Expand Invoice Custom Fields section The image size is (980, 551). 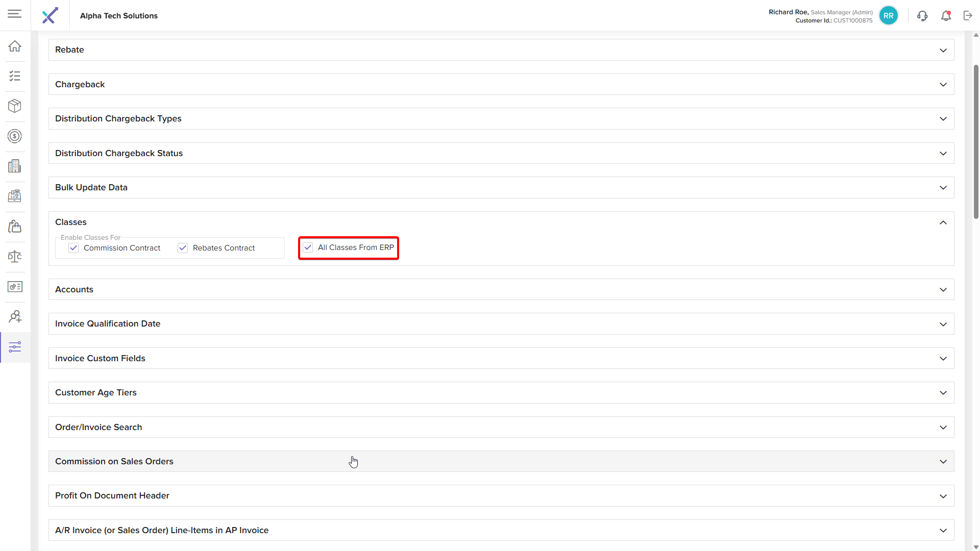(943, 359)
